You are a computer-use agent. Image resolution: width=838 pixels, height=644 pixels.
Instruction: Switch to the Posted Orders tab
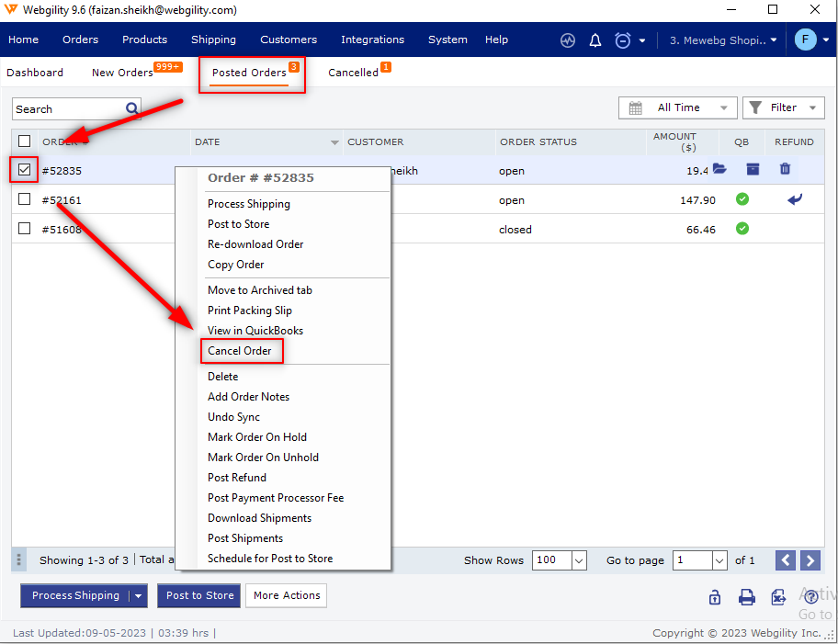coord(249,73)
